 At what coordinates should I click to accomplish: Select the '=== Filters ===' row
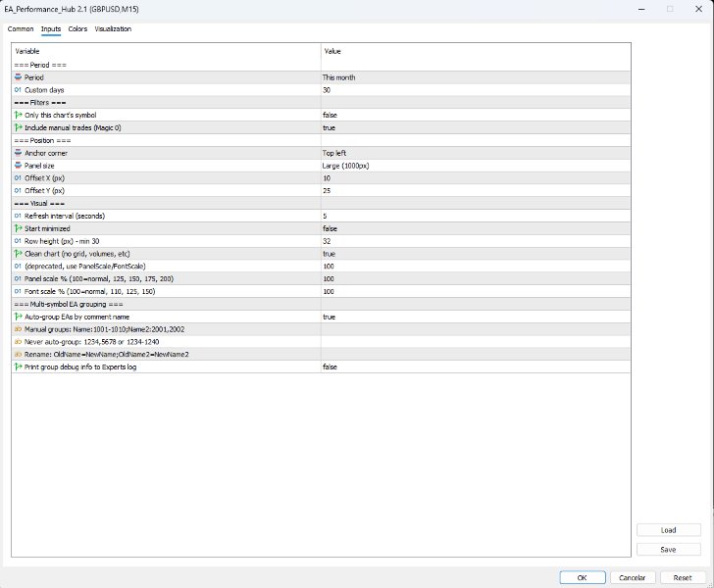pyautogui.click(x=321, y=102)
